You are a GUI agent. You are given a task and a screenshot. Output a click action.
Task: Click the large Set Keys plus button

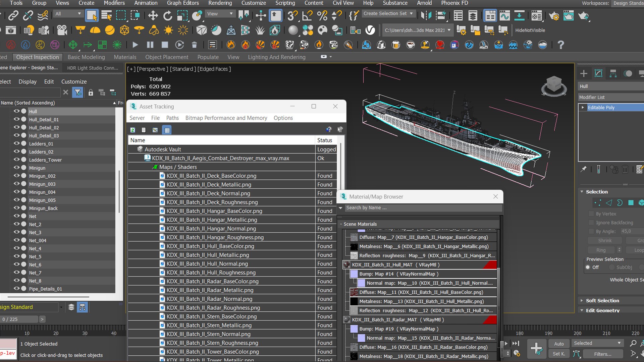537,349
